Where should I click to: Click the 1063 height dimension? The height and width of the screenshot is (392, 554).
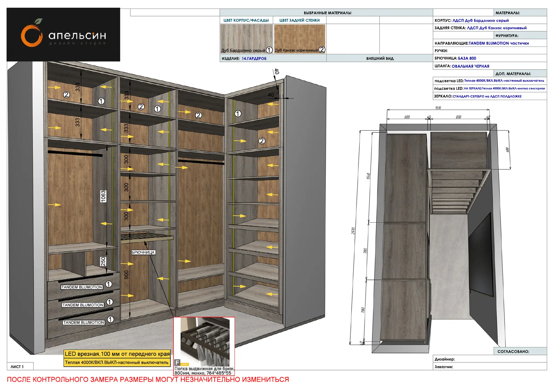[x=103, y=196]
